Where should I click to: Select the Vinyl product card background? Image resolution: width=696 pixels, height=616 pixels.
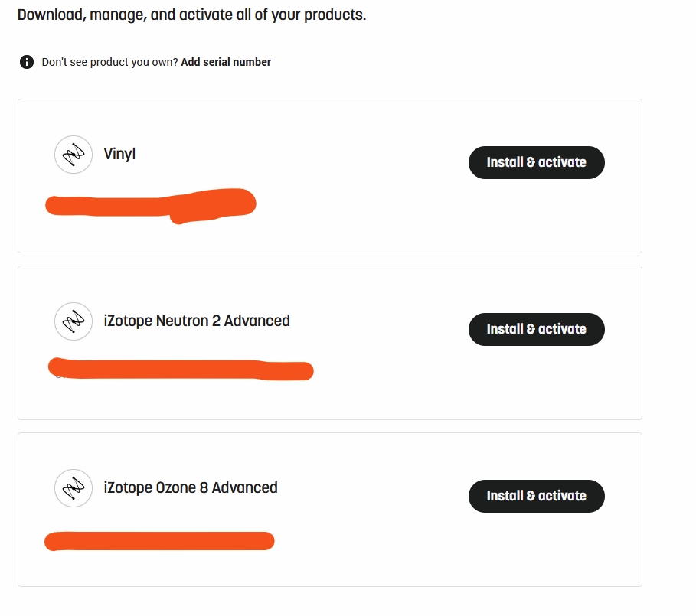[330, 176]
